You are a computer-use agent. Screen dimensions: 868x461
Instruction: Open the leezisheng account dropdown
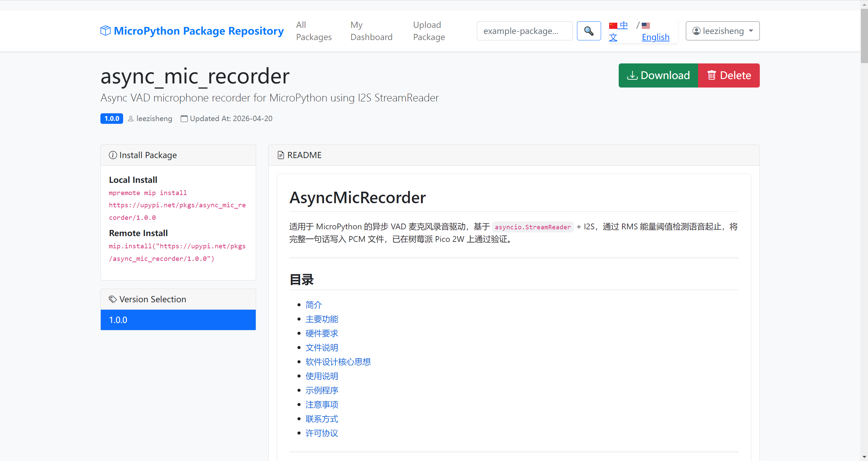tap(722, 31)
